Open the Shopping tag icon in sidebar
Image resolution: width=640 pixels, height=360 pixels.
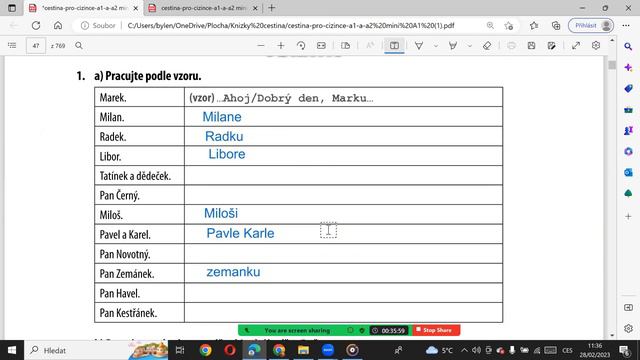[x=628, y=88]
